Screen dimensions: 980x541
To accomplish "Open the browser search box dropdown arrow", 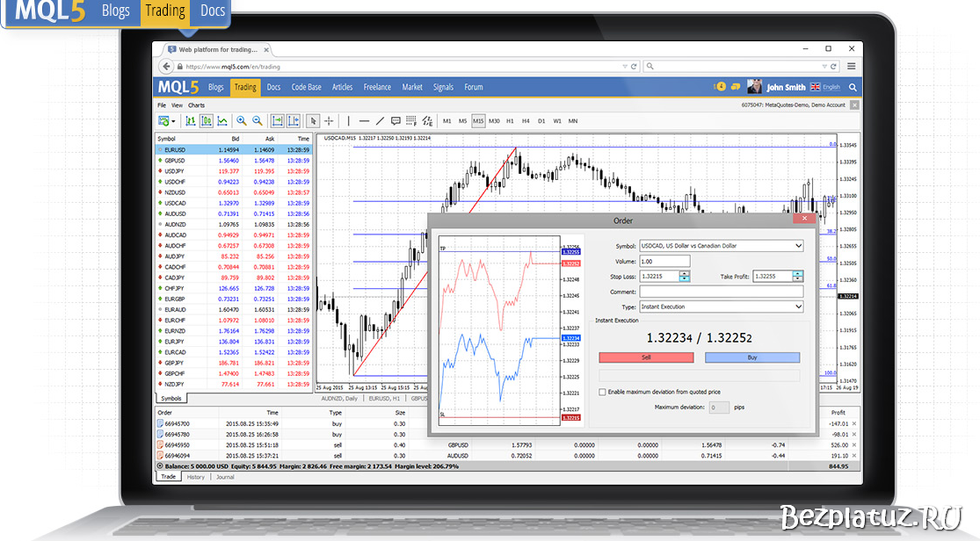I will 824,66.
